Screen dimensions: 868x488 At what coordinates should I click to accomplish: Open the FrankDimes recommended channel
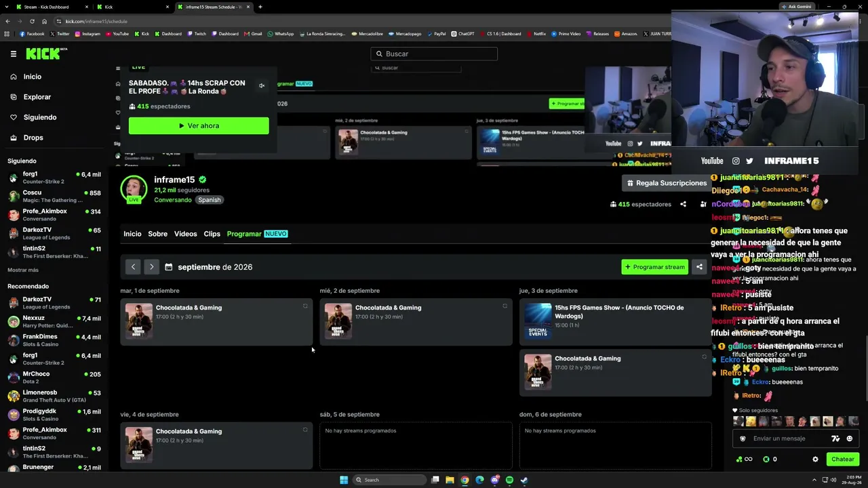pyautogui.click(x=54, y=340)
